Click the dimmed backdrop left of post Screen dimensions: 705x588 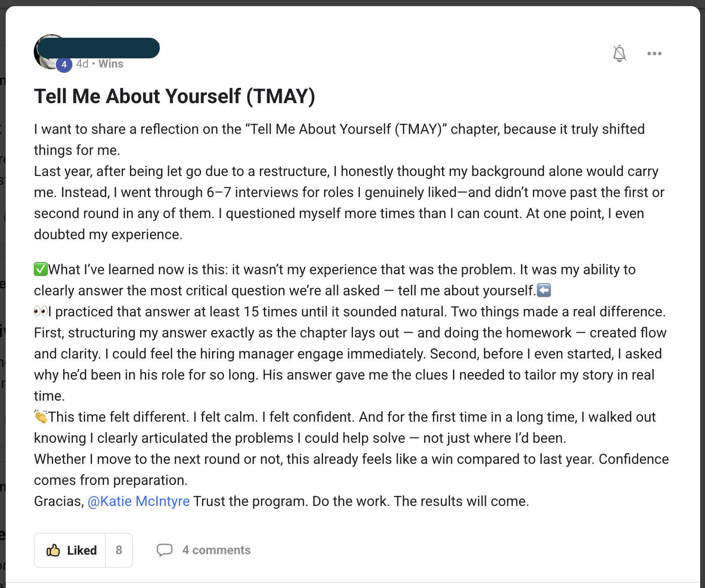[x=2, y=307]
